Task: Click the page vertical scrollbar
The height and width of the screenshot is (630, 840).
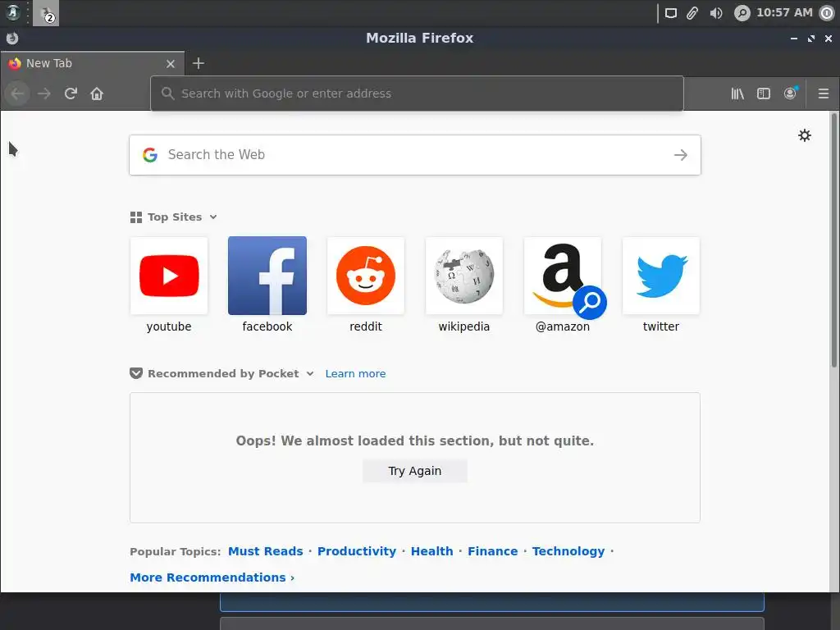Action: tap(834, 241)
